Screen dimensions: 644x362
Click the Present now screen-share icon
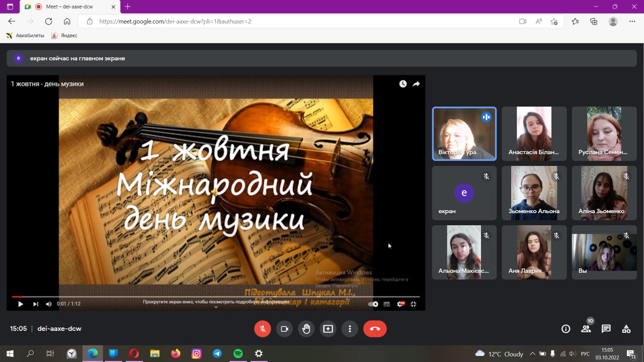pos(328,329)
